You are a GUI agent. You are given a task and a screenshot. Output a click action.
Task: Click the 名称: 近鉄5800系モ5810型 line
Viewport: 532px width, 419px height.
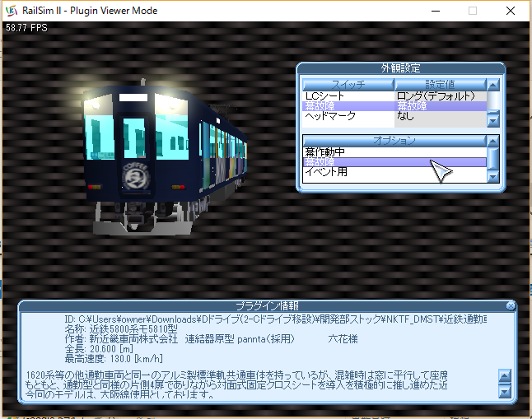pos(121,329)
